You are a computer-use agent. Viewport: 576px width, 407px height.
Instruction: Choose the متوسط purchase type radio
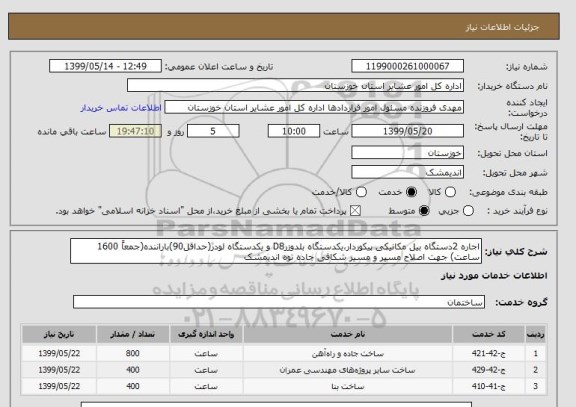click(x=424, y=211)
